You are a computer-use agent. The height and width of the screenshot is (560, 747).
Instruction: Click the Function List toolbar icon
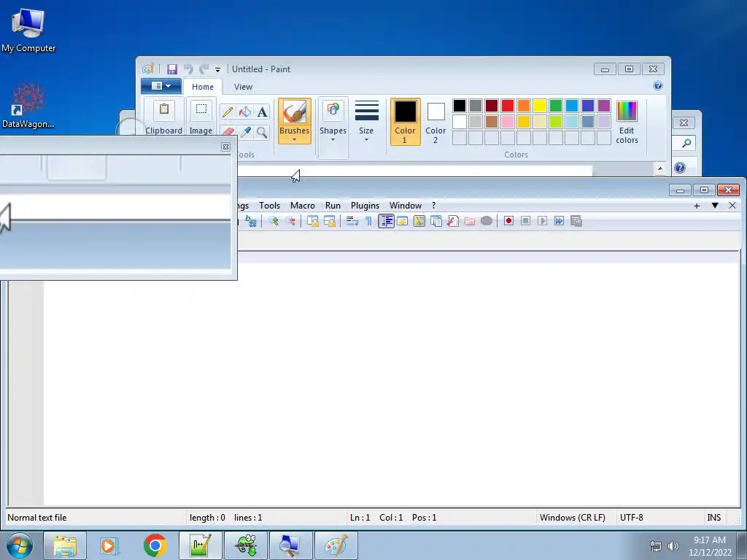coord(452,221)
